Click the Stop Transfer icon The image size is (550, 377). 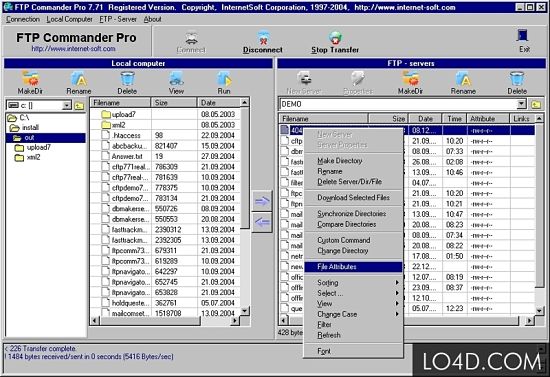[335, 38]
